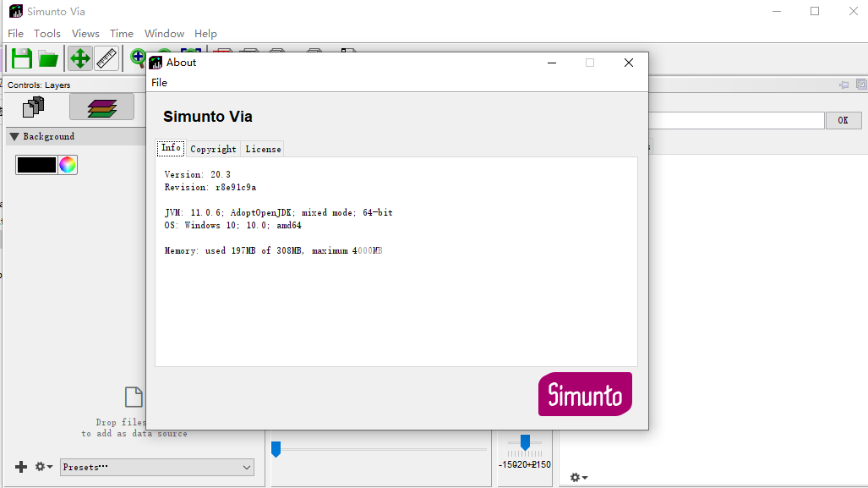Screen dimensions: 868x488
Task: Open the Tools menu
Action: coord(47,34)
